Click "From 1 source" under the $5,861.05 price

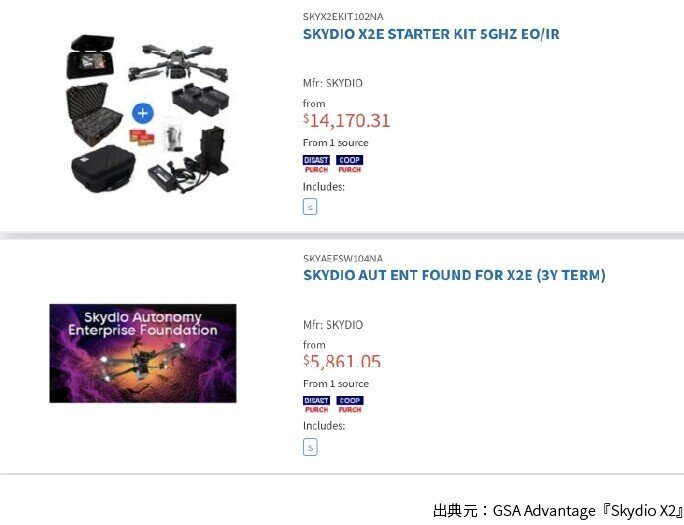336,384
